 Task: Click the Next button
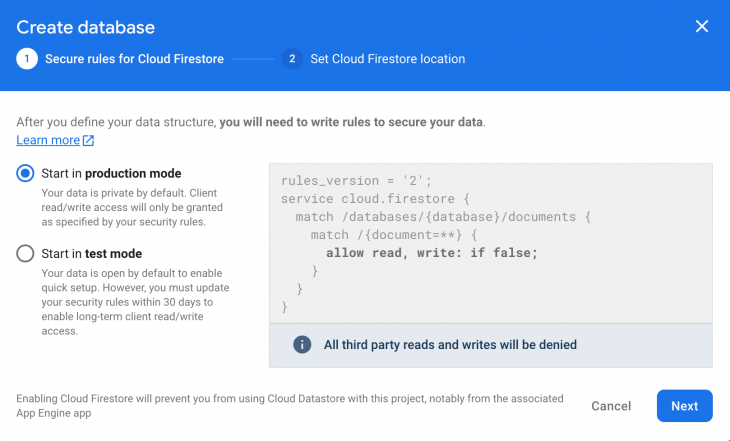684,406
